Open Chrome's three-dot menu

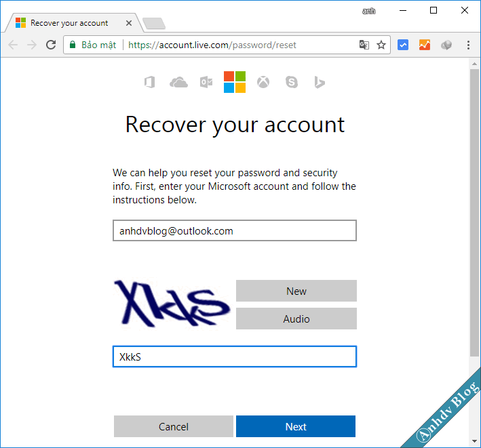coord(468,45)
